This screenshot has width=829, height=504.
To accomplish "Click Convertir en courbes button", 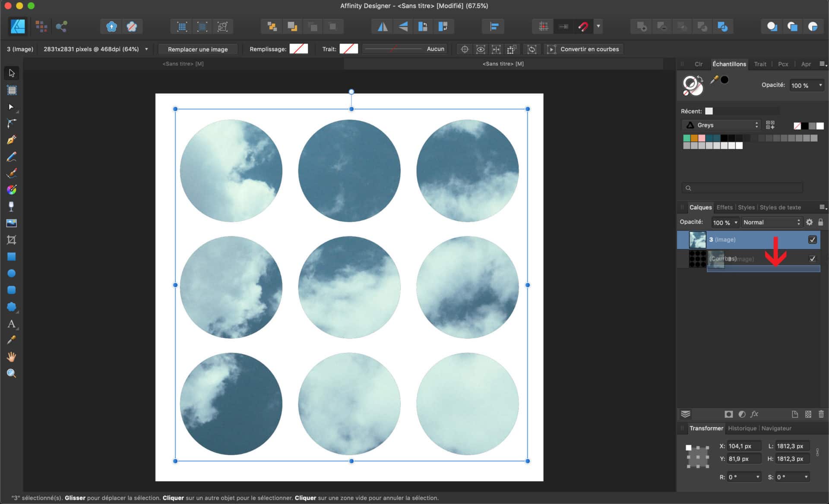I will click(589, 49).
